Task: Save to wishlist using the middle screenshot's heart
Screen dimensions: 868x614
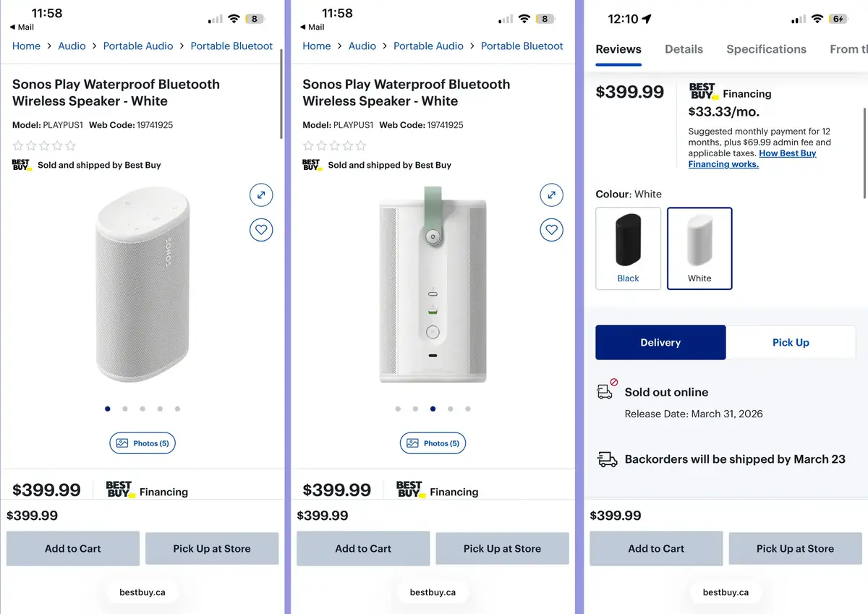Action: pyautogui.click(x=551, y=231)
